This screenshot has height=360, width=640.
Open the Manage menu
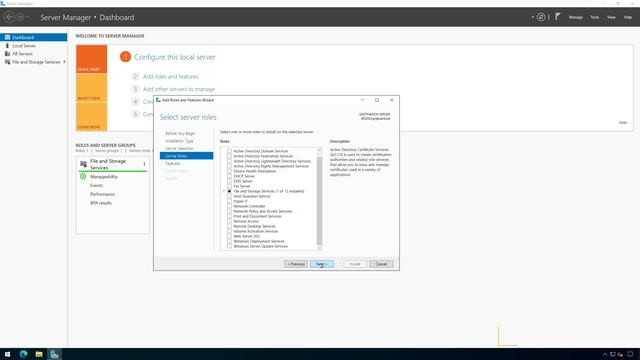tap(576, 17)
